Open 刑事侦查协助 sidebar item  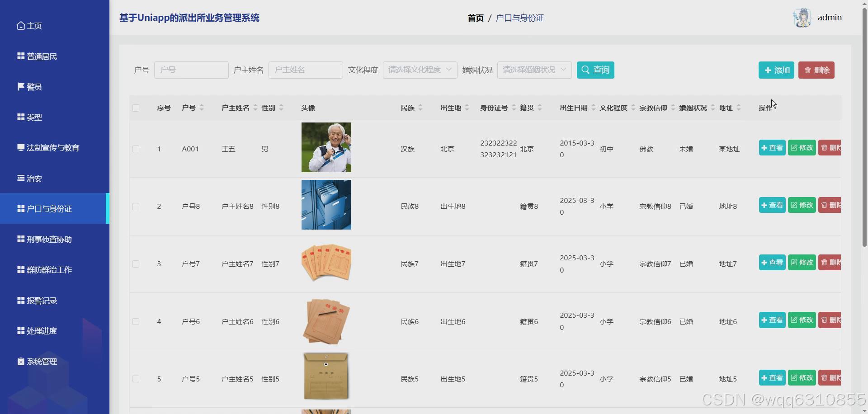(54, 240)
